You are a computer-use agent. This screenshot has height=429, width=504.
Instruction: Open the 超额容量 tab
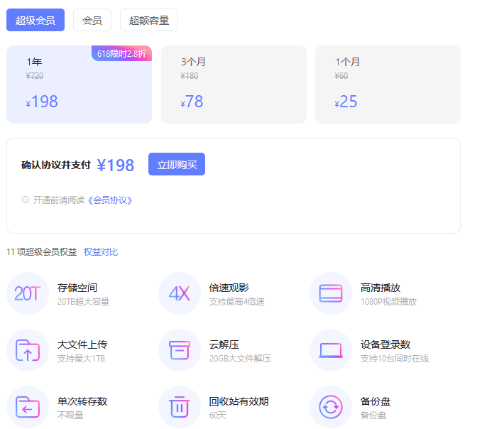coord(149,21)
